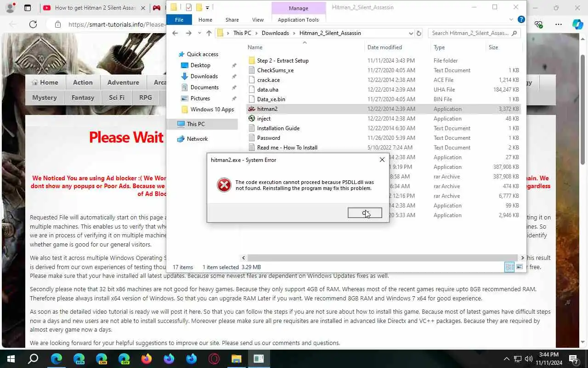Go up one folder level in Explorer
Viewport: 588px width, 368px height.
tap(209, 33)
